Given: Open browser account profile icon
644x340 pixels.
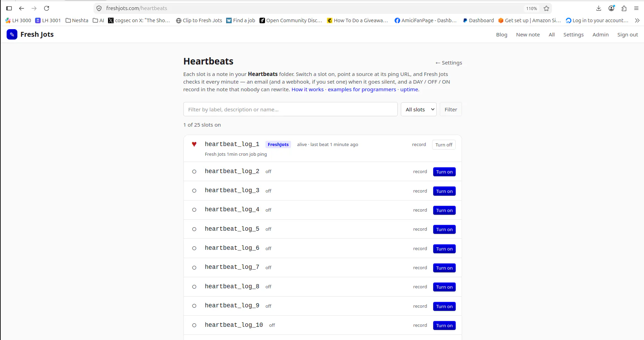Looking at the screenshot, I should coord(611,8).
